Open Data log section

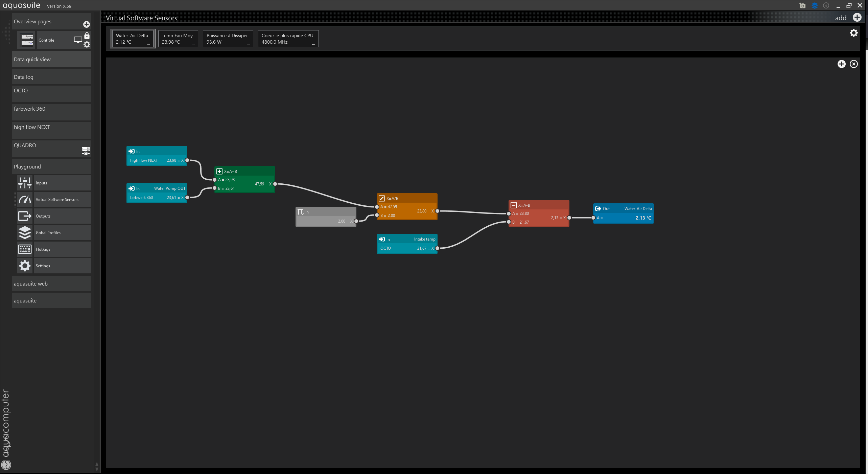pyautogui.click(x=51, y=77)
